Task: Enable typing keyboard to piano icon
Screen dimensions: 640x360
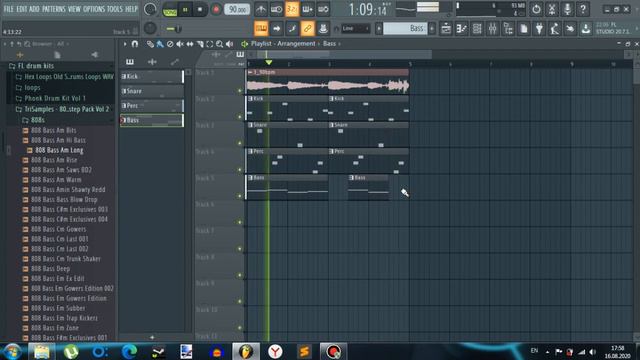Action: pos(261,29)
